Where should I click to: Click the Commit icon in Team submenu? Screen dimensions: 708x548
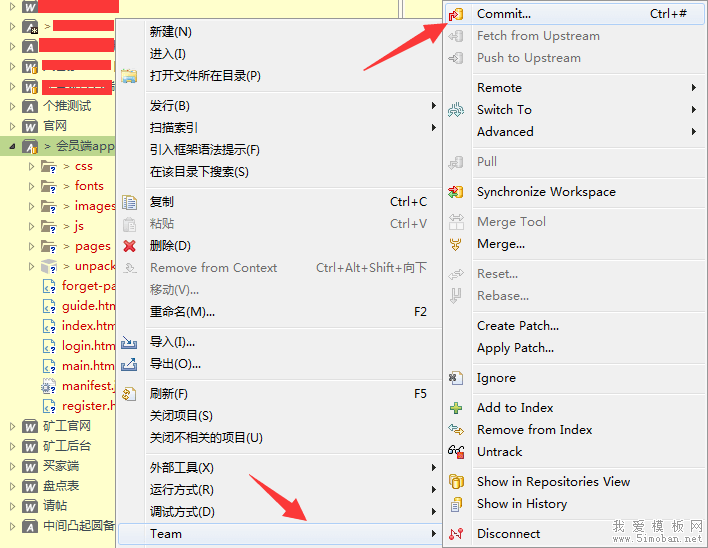click(x=456, y=14)
